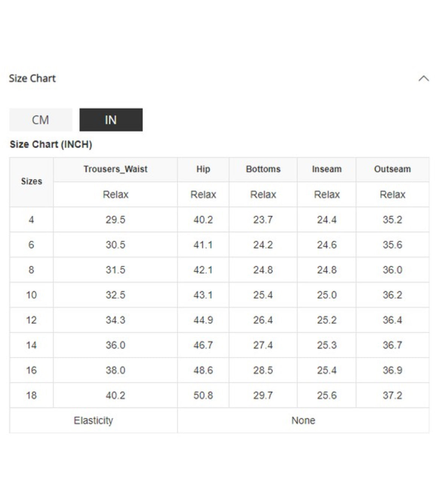Click the Size Chart heading
441x504 pixels.
coord(32,78)
